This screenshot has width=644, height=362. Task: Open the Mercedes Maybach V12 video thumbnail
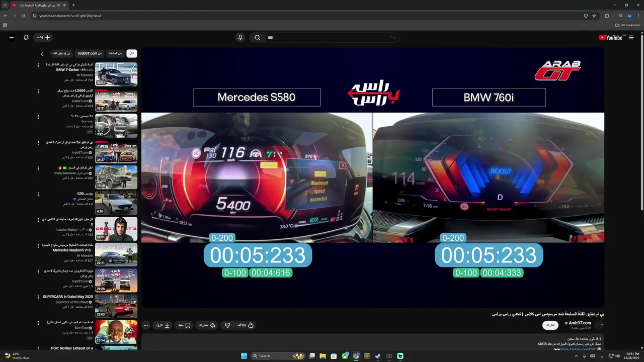[x=116, y=254]
